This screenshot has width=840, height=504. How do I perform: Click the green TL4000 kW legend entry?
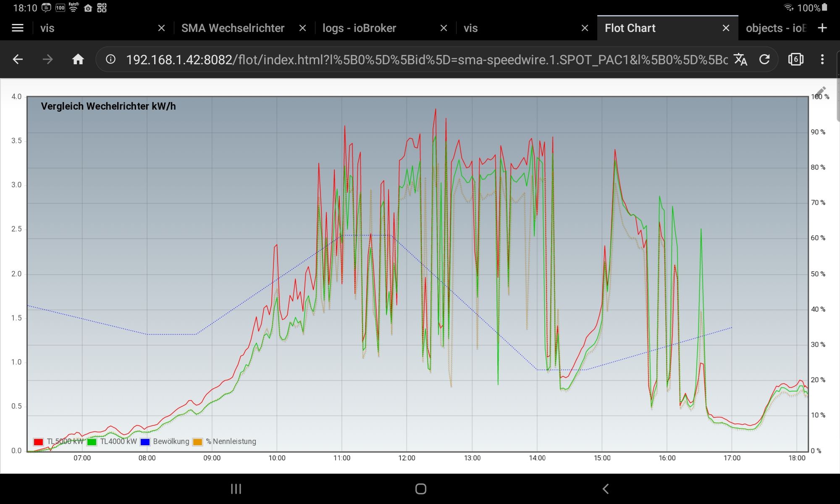(x=118, y=441)
